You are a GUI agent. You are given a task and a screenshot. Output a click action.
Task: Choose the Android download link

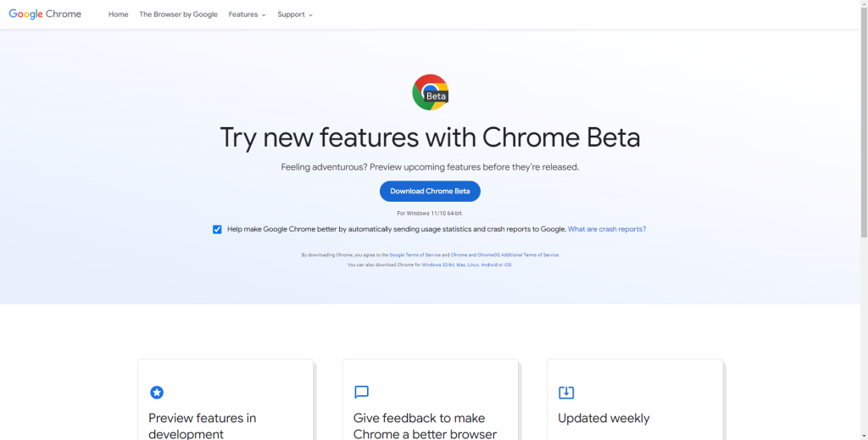[x=489, y=265]
